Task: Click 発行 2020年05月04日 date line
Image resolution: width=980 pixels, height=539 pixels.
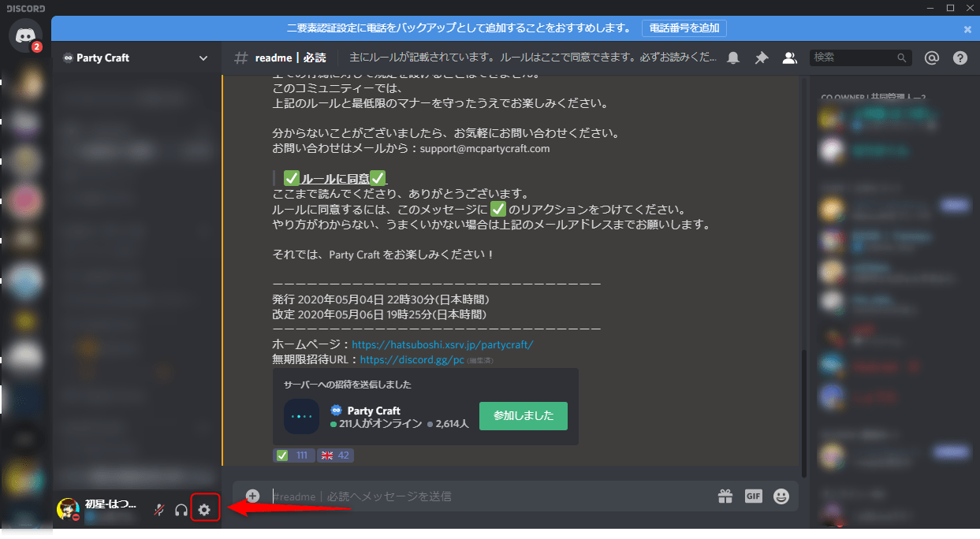Action: pos(380,299)
